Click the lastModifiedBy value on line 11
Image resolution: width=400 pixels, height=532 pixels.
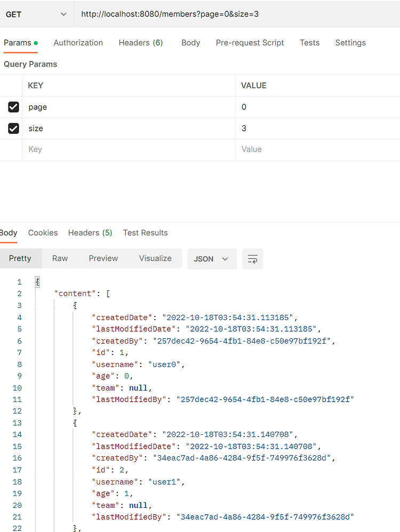pyautogui.click(x=265, y=399)
